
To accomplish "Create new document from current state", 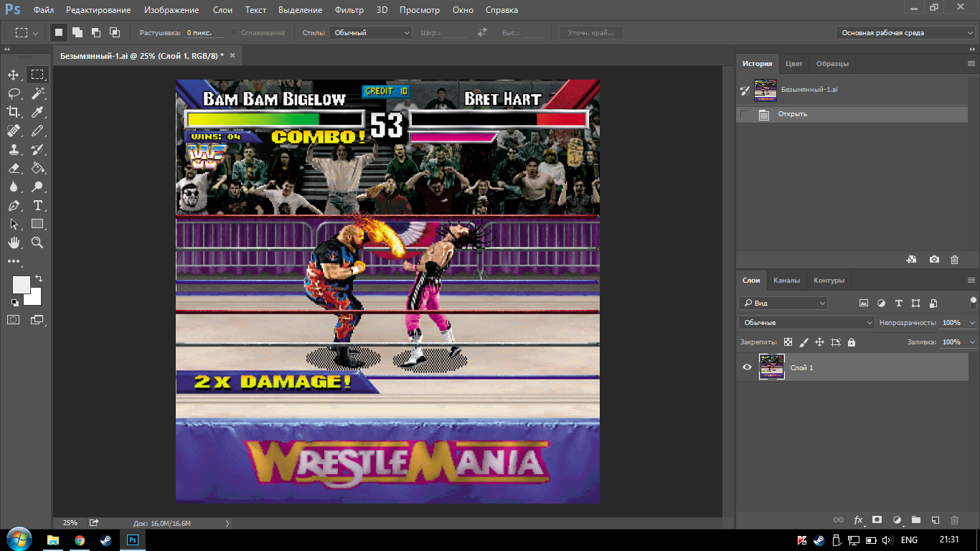I will click(x=911, y=259).
